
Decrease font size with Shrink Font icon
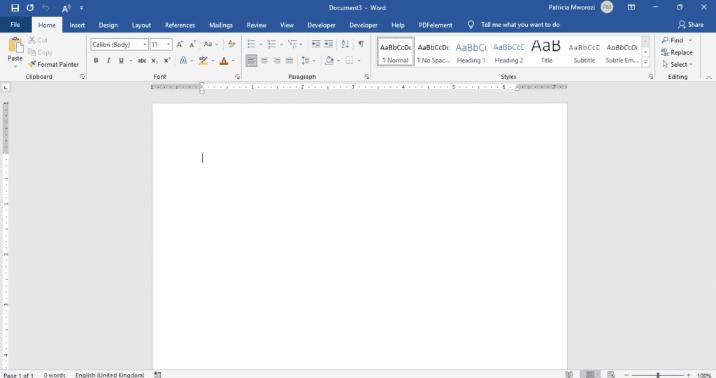pos(193,44)
